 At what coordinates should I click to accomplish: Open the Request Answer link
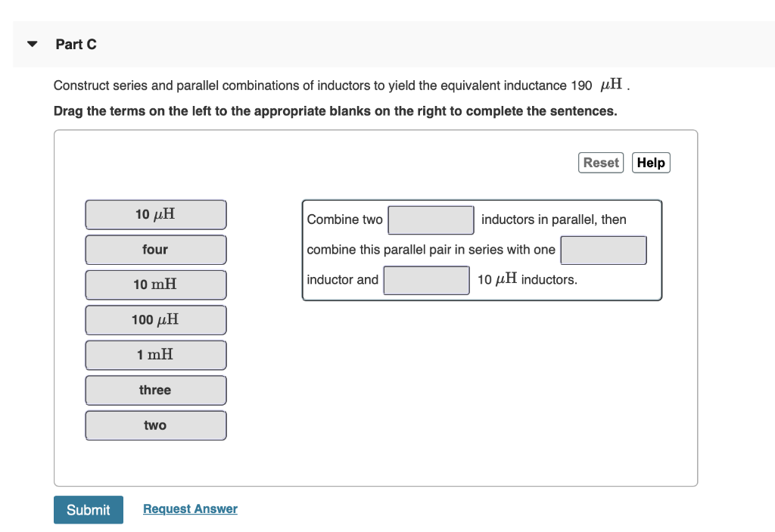point(190,509)
